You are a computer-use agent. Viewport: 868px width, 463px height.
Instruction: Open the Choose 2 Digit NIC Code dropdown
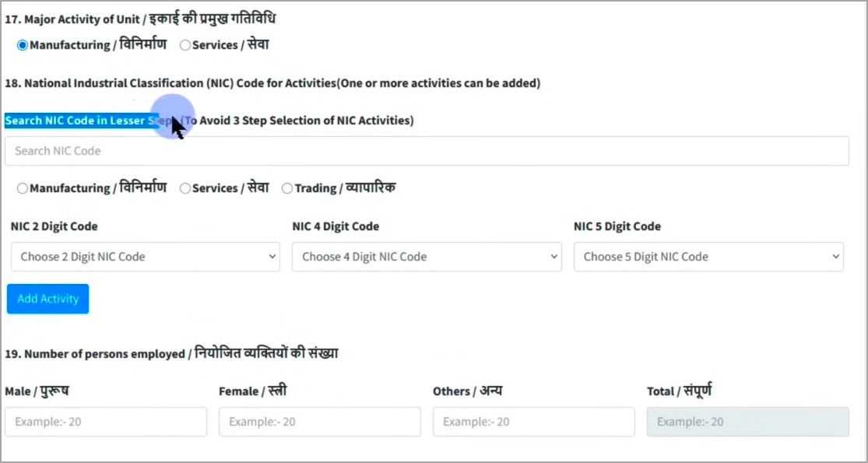145,257
